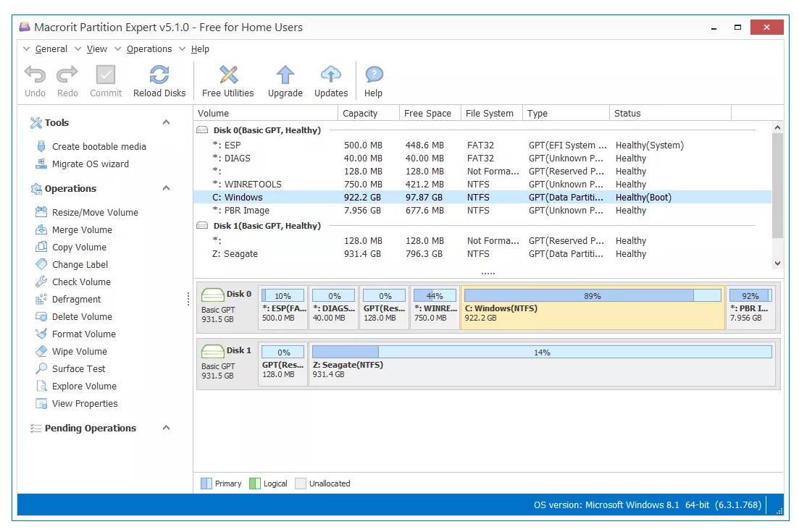Viewport: 799px width, 532px height.
Task: Run Surface Test on the volume
Action: (78, 368)
